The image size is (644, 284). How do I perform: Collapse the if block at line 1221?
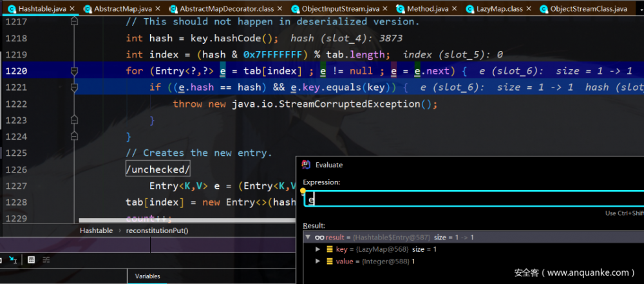click(x=74, y=88)
